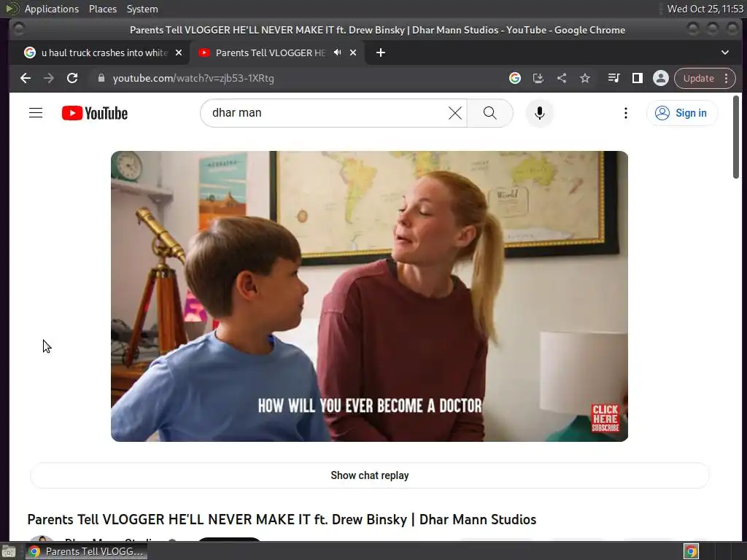Open the media control queue icon

coord(614,78)
